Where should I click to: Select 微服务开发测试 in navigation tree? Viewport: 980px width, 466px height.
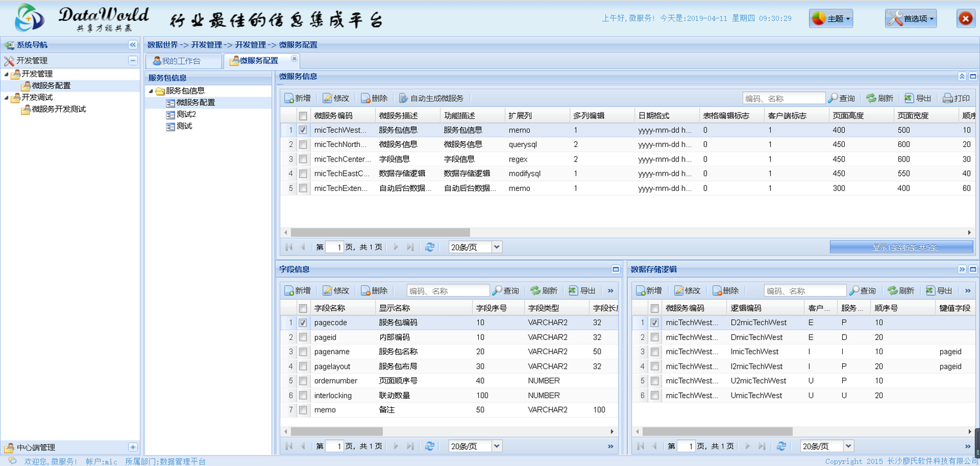pyautogui.click(x=59, y=109)
